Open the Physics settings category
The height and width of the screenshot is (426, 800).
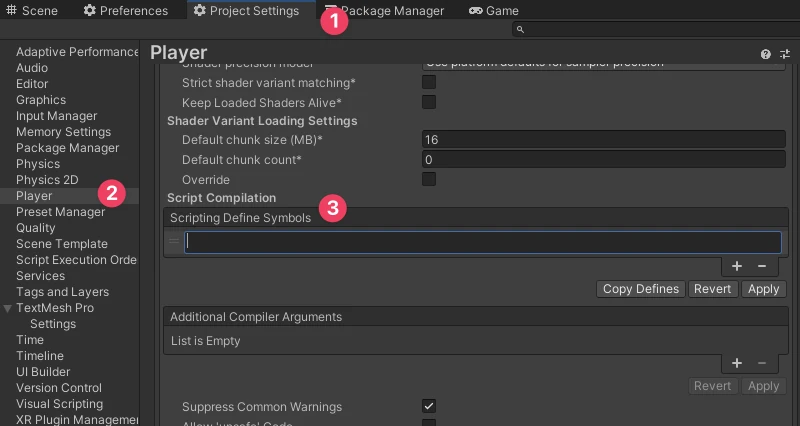(x=38, y=164)
